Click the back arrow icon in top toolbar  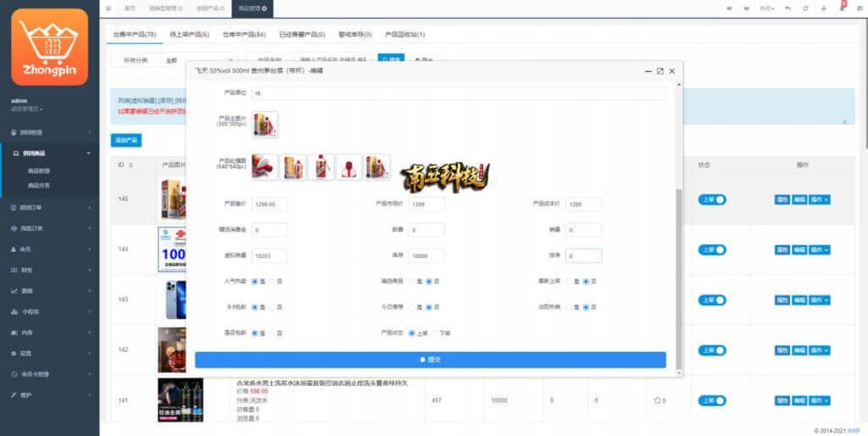(787, 8)
